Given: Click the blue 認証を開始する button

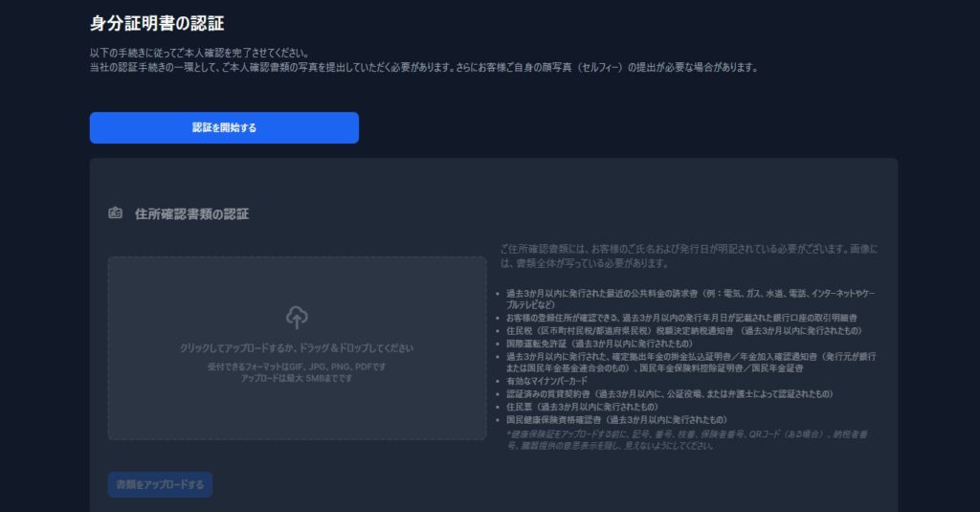Looking at the screenshot, I should click(x=224, y=127).
